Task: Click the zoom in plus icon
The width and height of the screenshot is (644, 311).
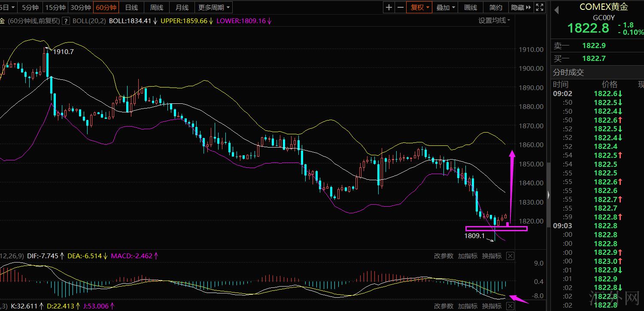Action: pyautogui.click(x=389, y=7)
